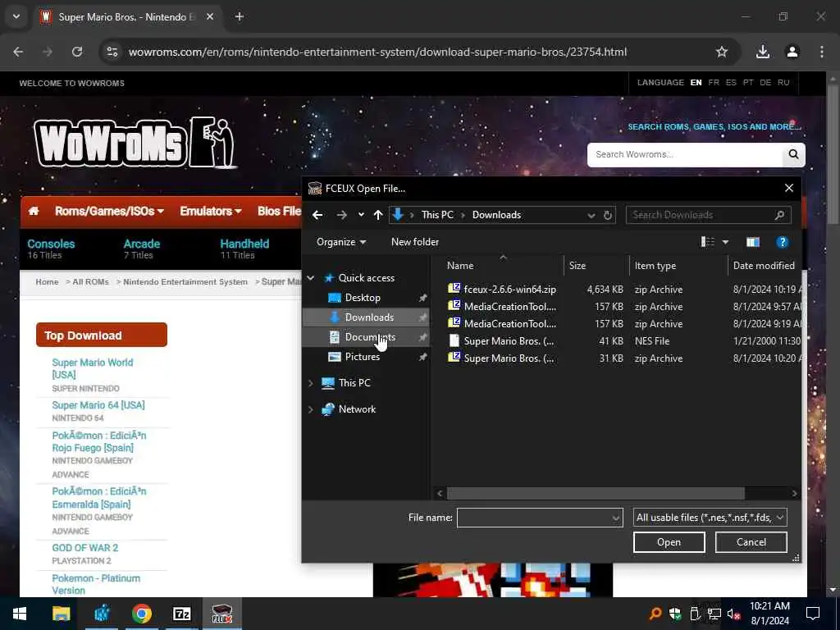Select the Super Mario Bros. NES File
840x630 pixels.
click(509, 341)
